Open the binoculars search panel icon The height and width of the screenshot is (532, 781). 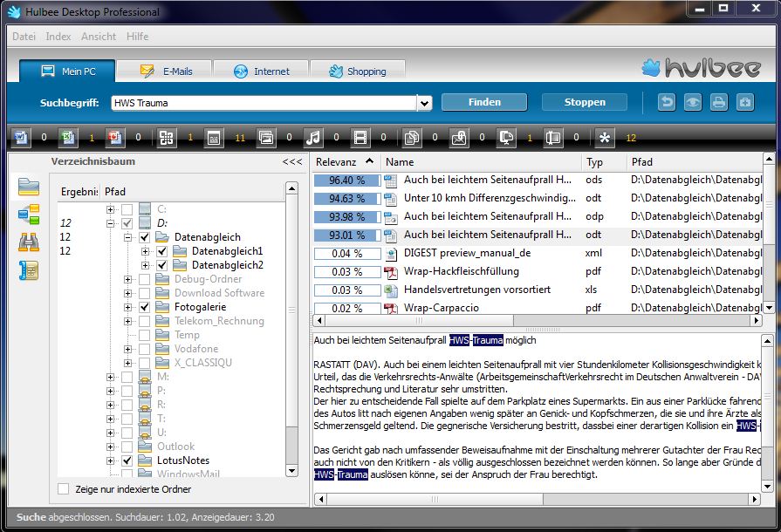(29, 242)
